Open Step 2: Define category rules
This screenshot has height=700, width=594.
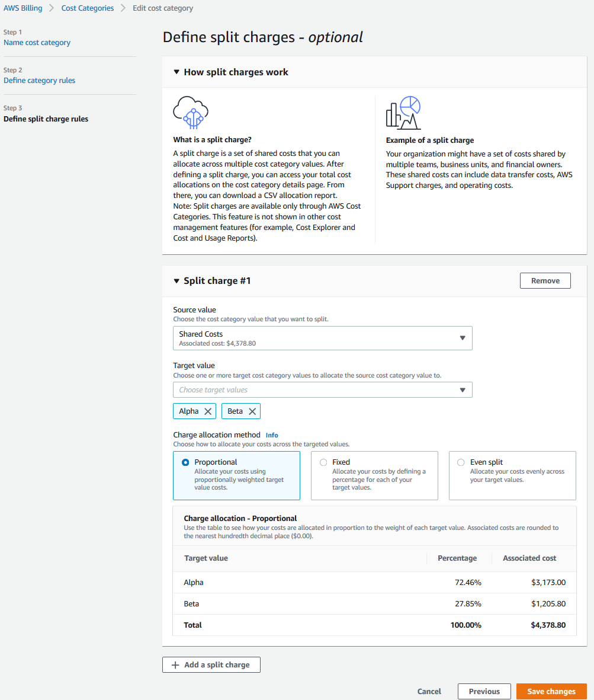click(x=39, y=80)
